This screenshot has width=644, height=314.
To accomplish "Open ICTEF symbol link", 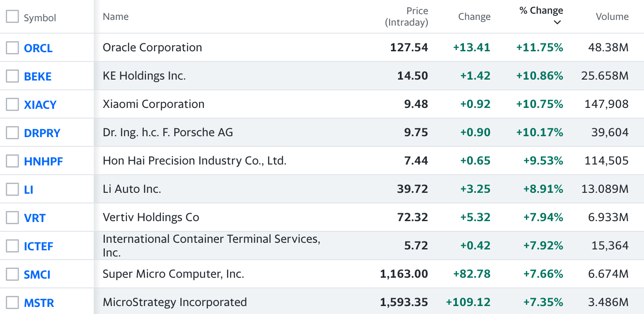I will [38, 246].
